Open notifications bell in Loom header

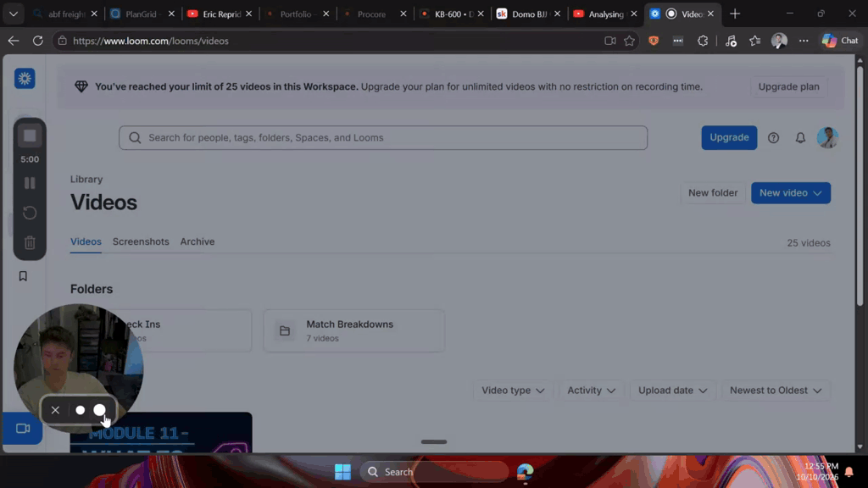(x=800, y=138)
